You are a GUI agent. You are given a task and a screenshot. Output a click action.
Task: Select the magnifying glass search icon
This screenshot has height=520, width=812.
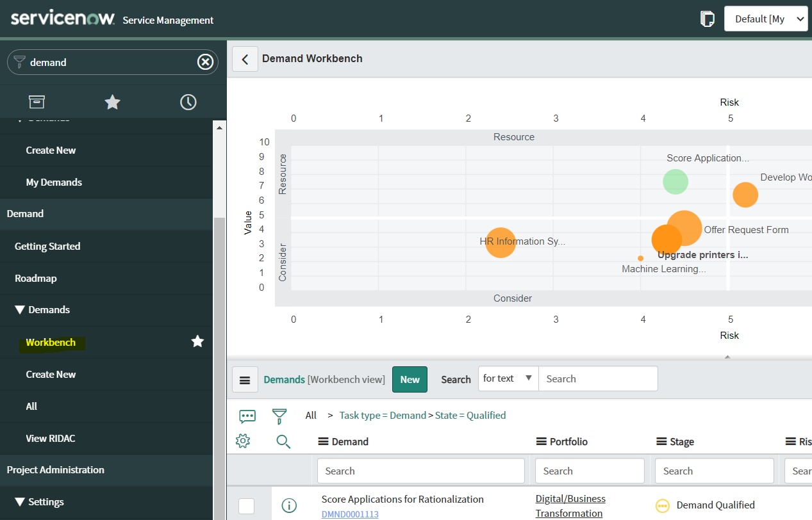point(283,442)
